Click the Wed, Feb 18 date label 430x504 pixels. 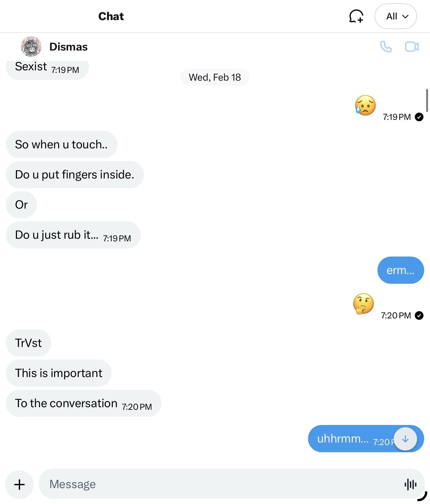(215, 77)
